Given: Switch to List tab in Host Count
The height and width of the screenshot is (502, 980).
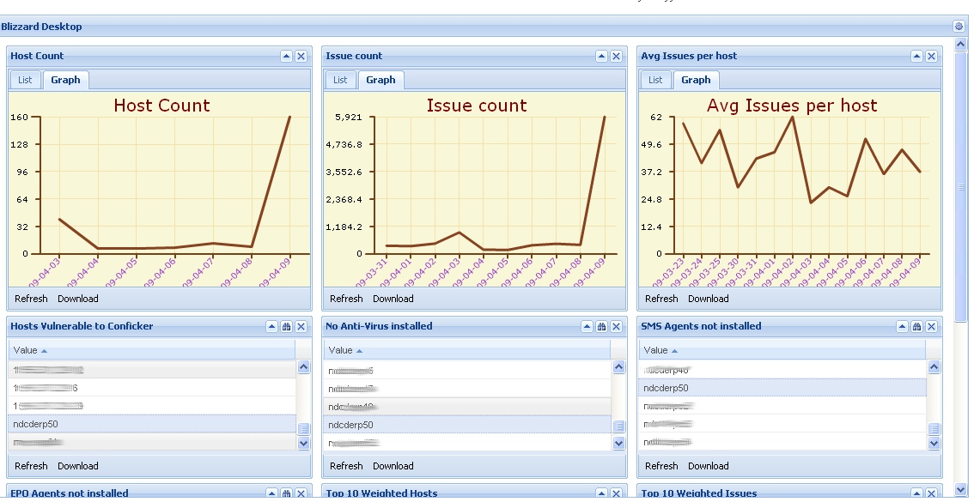Looking at the screenshot, I should pos(25,80).
